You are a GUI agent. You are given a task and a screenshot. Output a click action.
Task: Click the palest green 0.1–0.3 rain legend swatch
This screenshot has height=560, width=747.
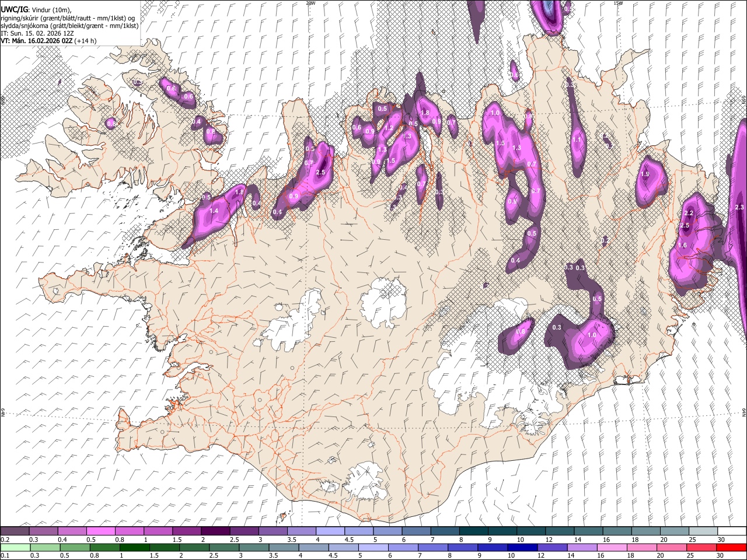[16, 547]
